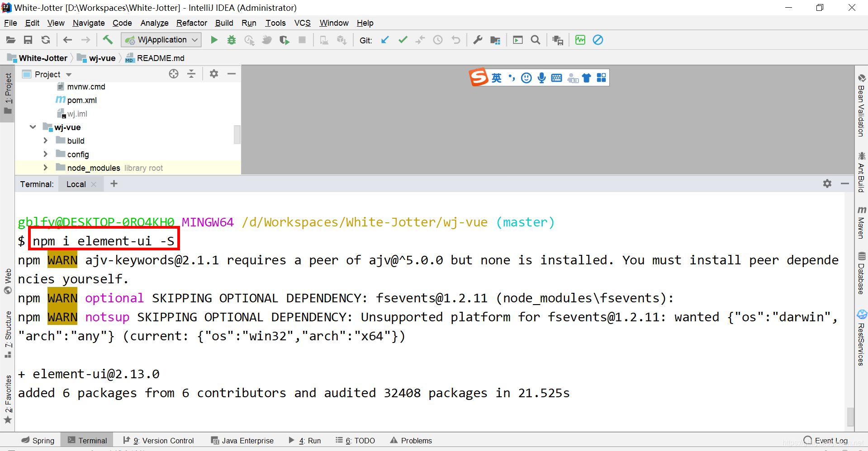Close the Local terminal tab
The image size is (868, 451).
[x=94, y=184]
